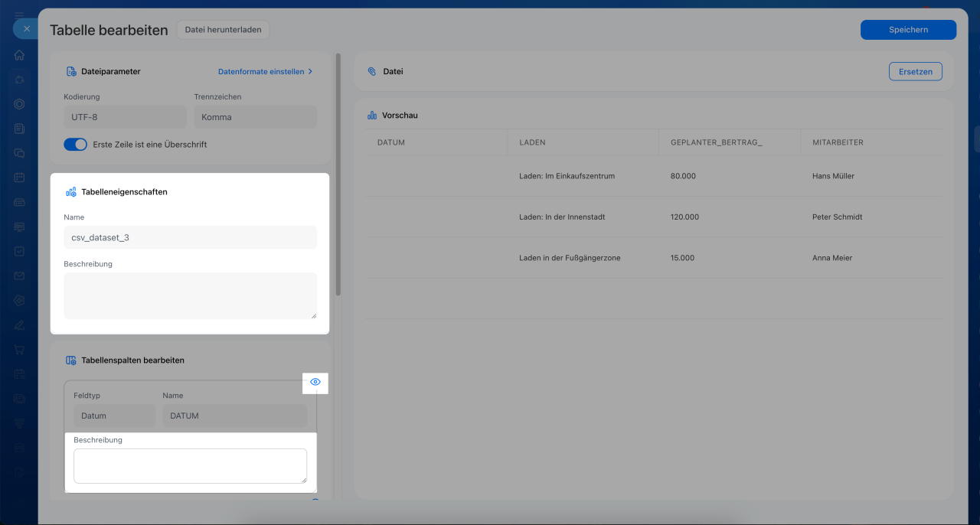Viewport: 980px width, 525px height.
Task: Go to the Home icon in sidebar
Action: [x=19, y=55]
